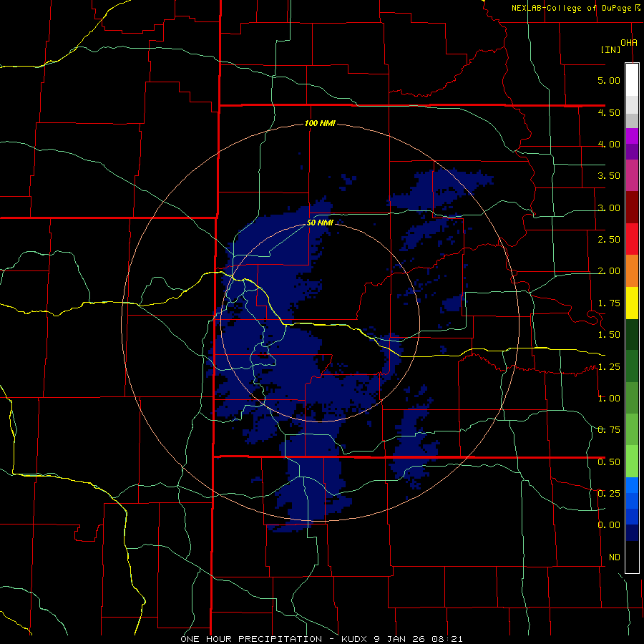Click the ONE HOUR PRECIPITATION caption text
Screen dimensions: 644x644
click(251, 639)
